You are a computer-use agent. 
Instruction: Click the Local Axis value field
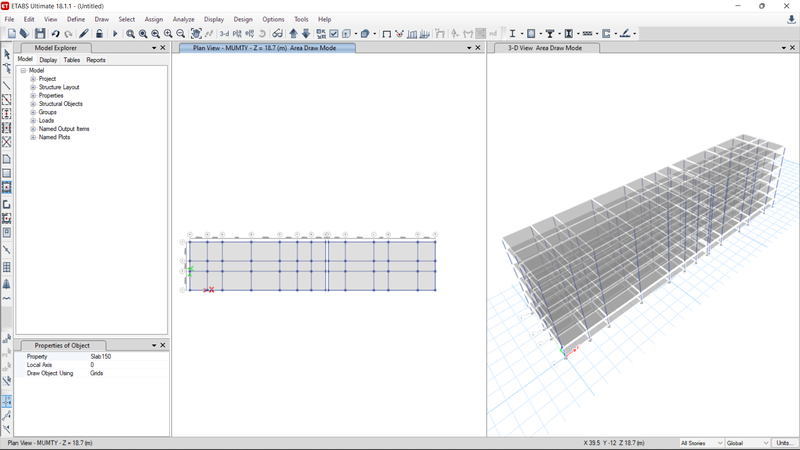[x=129, y=365]
